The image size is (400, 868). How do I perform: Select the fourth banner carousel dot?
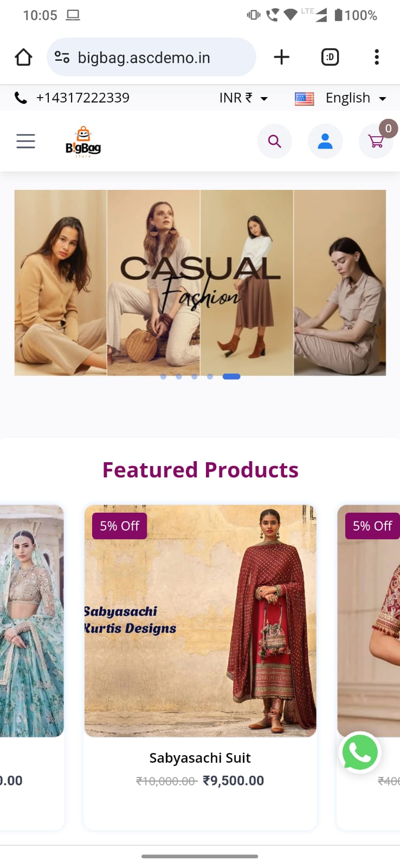coord(210,376)
